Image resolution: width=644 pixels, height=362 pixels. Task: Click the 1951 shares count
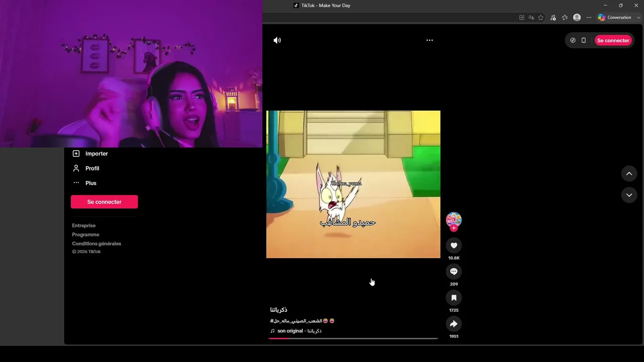coord(454,336)
